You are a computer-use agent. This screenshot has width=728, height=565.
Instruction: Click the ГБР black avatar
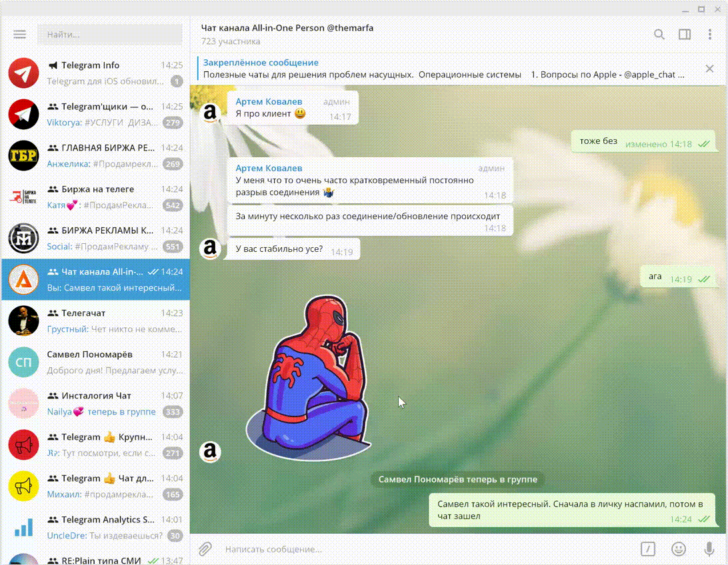[x=24, y=155]
